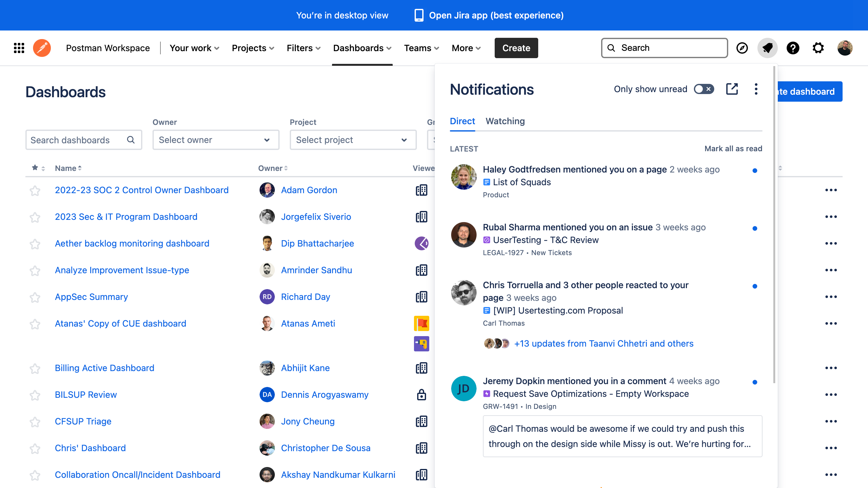Click the compass discover icon
868x488 pixels.
742,48
